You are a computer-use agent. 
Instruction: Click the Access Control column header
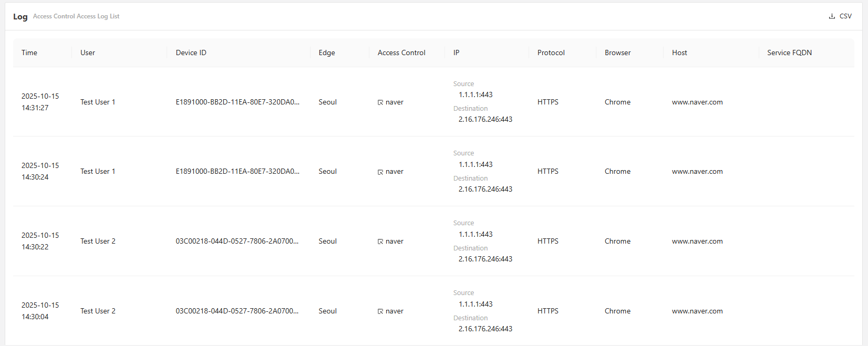point(401,53)
